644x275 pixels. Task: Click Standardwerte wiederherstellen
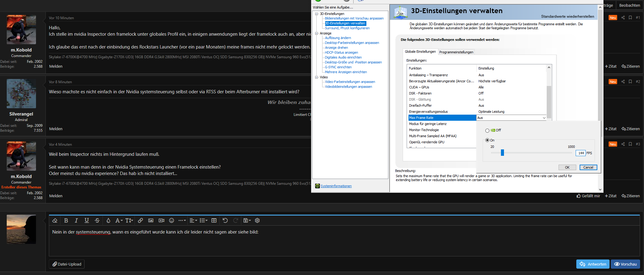point(567,16)
